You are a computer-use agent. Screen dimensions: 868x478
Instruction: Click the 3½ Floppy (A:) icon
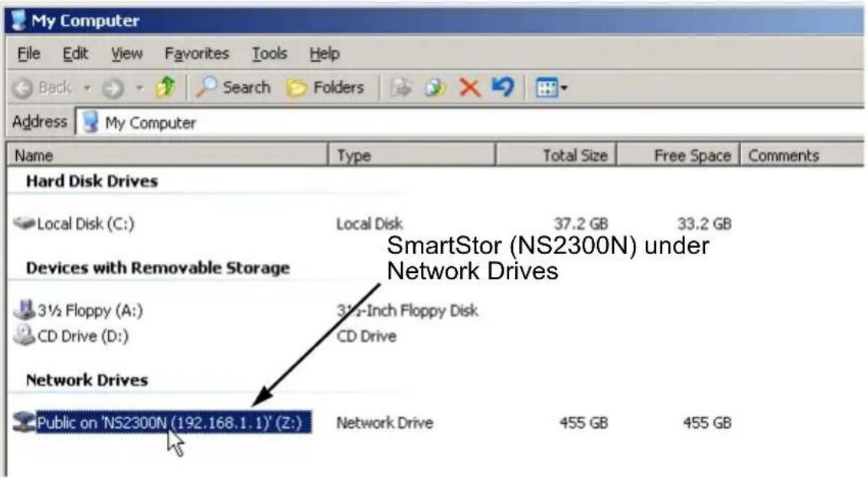24,310
